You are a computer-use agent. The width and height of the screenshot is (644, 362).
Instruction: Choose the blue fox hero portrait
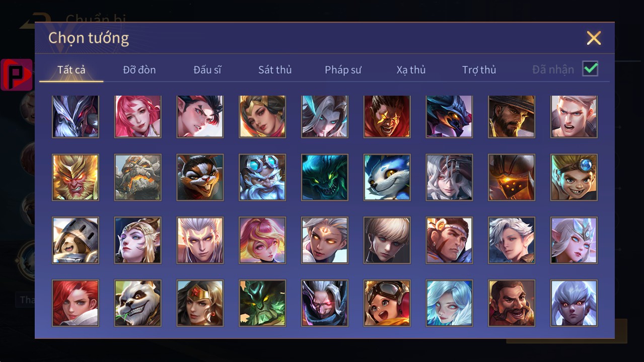[387, 178]
